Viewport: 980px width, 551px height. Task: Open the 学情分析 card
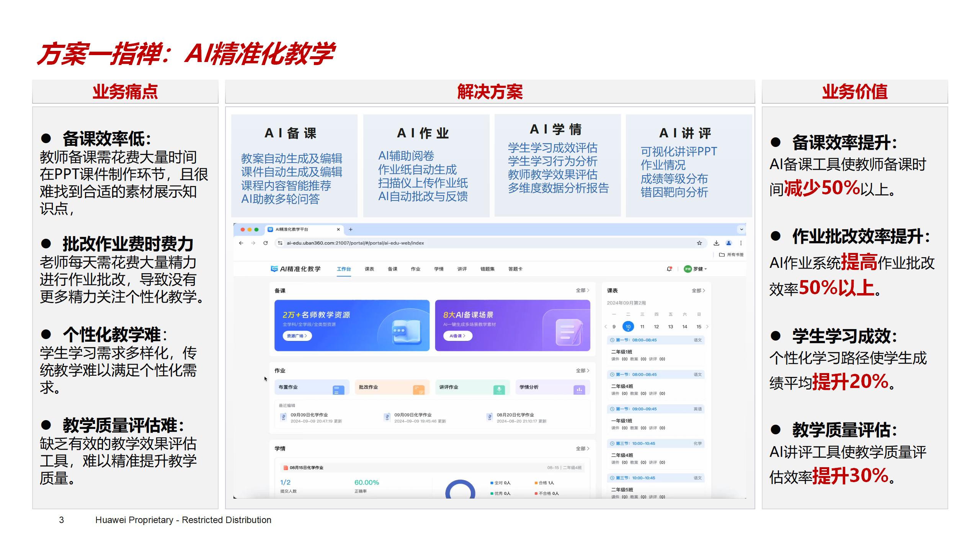(x=553, y=387)
